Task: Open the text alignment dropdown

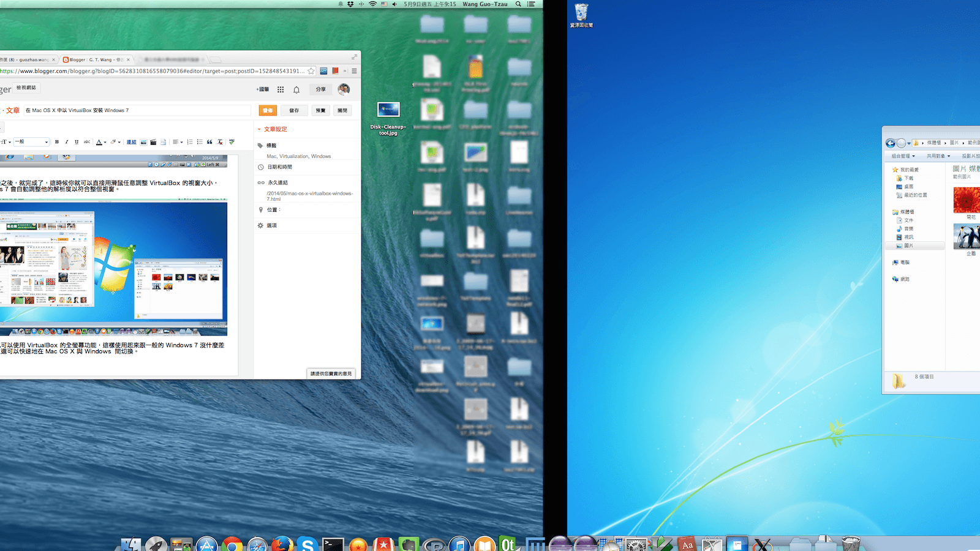Action: (x=178, y=142)
